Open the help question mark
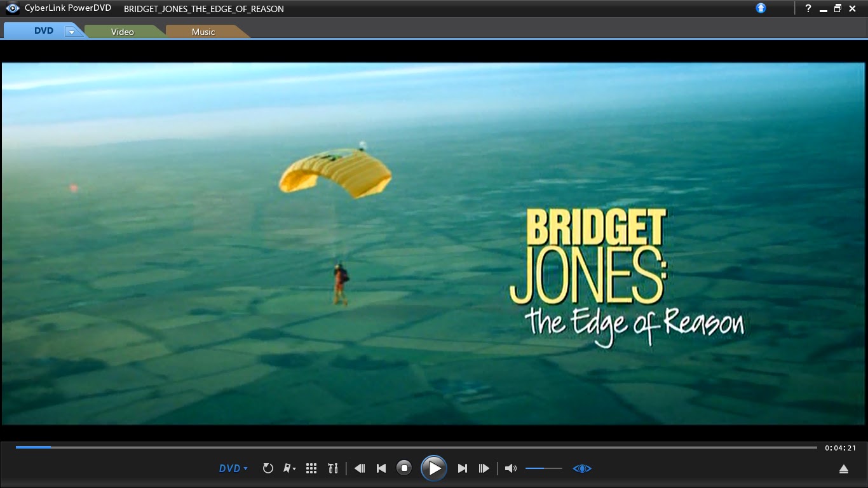This screenshot has width=868, height=488. coord(808,8)
